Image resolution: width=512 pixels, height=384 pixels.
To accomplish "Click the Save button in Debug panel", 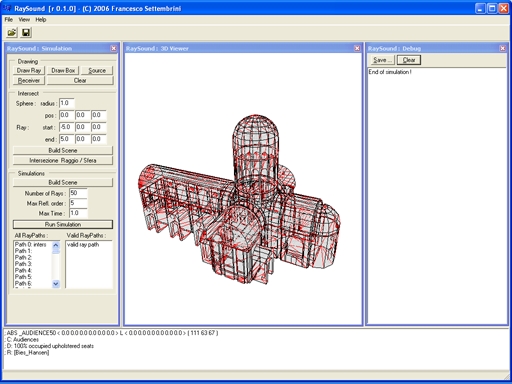I will click(382, 60).
